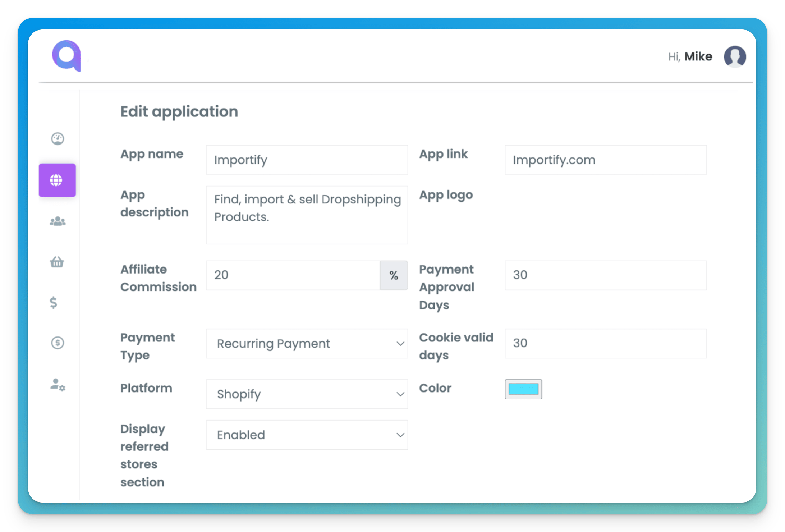Click the Payment Type label
This screenshot has height=532, width=785.
click(148, 346)
